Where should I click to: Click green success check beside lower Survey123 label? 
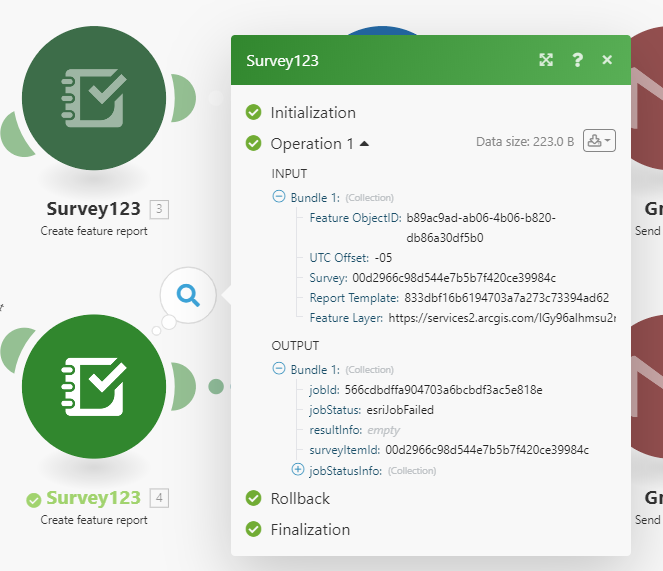pos(34,500)
